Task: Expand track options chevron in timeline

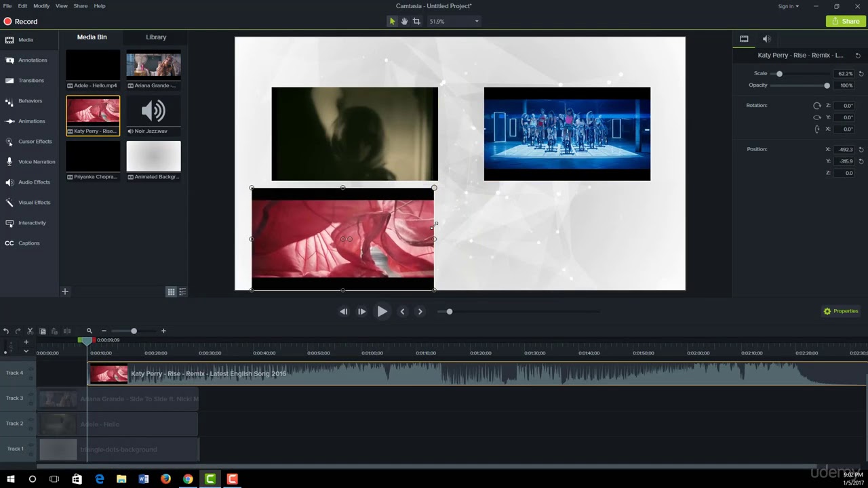Action: pyautogui.click(x=26, y=351)
